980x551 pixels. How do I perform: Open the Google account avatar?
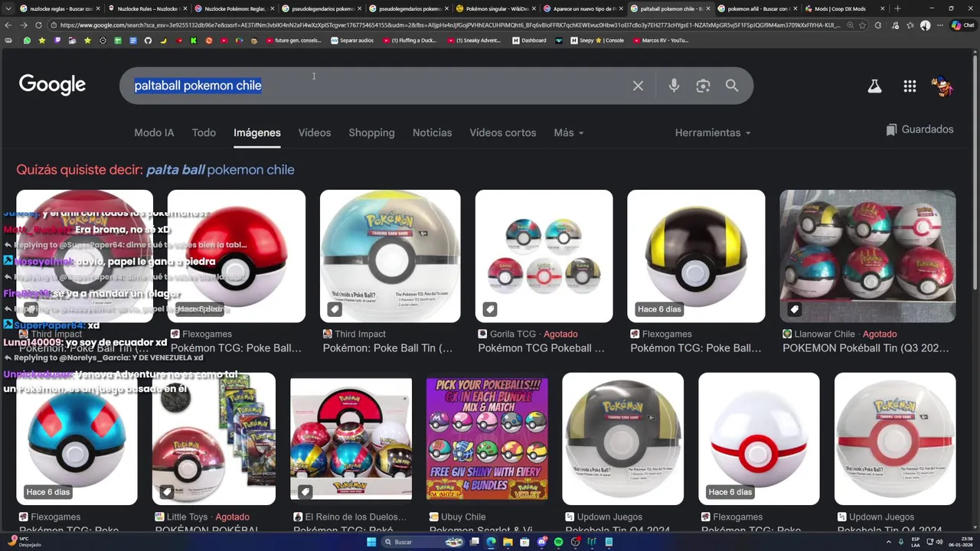point(942,86)
